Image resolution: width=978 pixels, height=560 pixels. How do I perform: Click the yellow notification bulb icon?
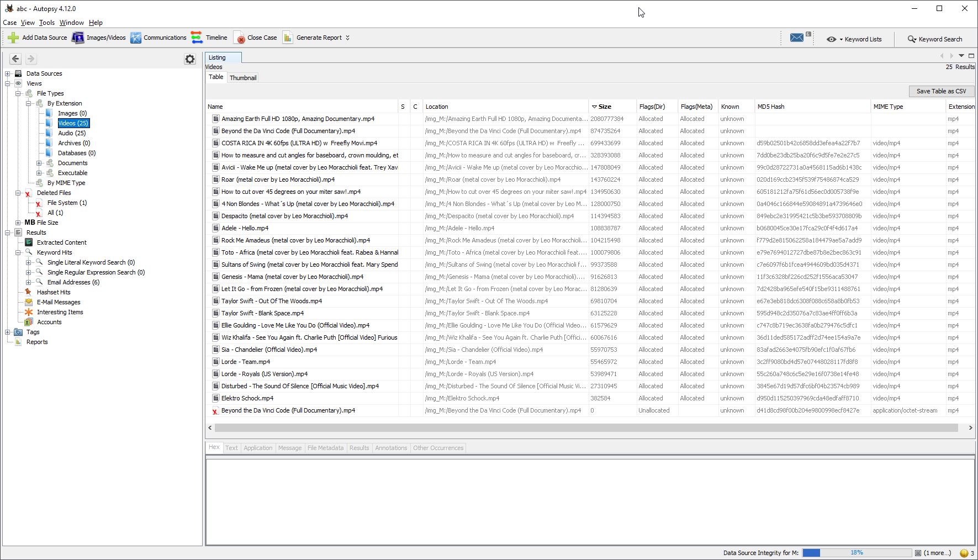(964, 553)
